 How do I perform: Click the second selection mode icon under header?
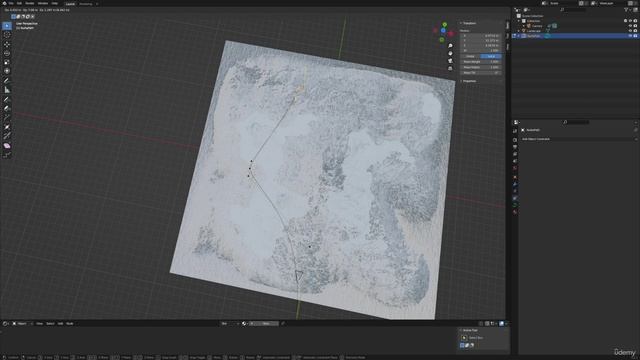tap(18, 17)
